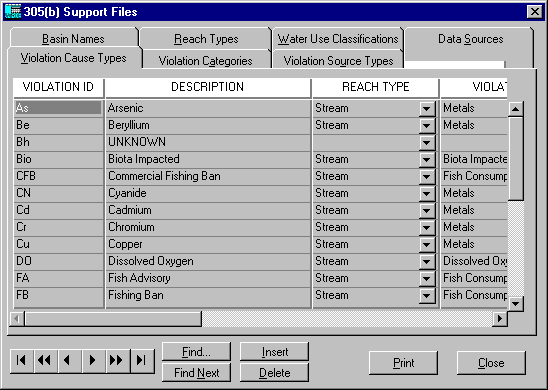The width and height of the screenshot is (548, 390).
Task: Select the 'As' violation ID field
Action: tap(58, 108)
